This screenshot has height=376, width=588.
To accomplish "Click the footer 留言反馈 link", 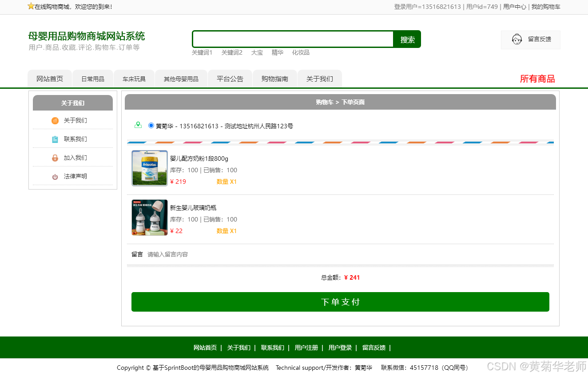I will pyautogui.click(x=374, y=348).
